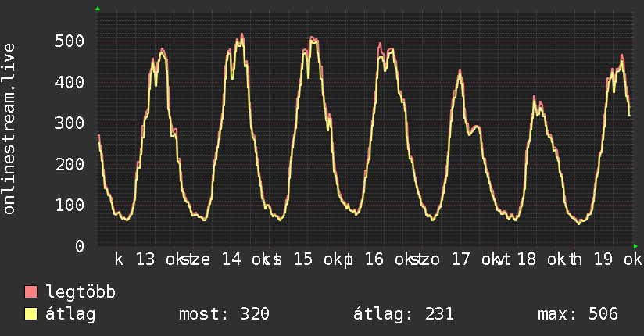Click the y-axis label 200
The image size is (644, 336).
[x=70, y=164]
